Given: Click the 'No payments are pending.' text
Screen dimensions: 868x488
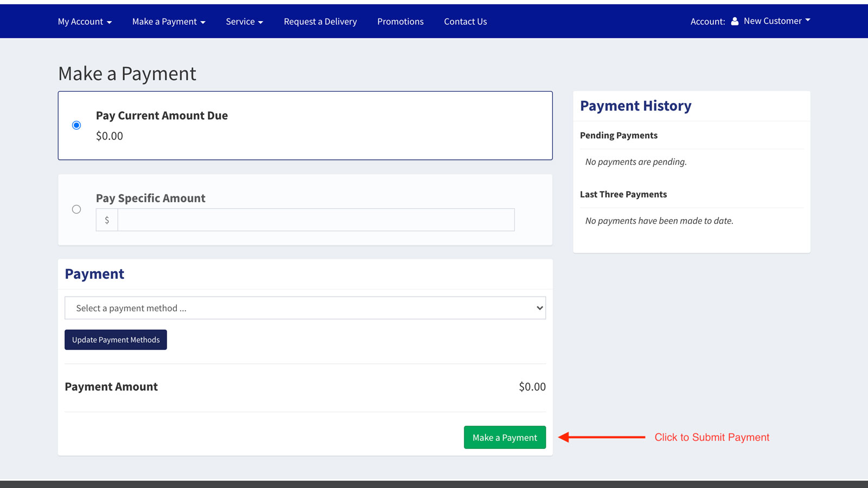Looking at the screenshot, I should (x=636, y=162).
